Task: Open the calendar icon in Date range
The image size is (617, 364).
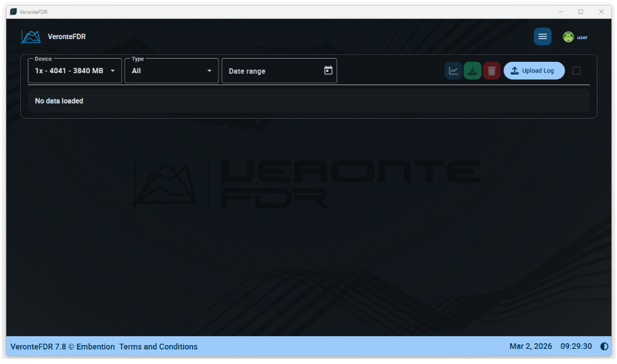Action: click(x=328, y=71)
